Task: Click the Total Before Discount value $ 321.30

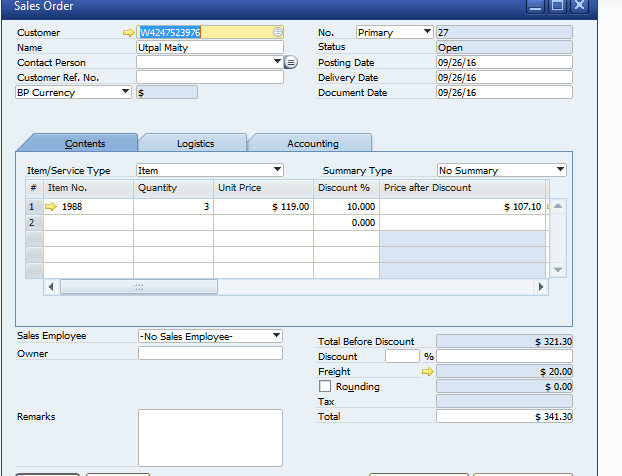Action: [x=504, y=341]
